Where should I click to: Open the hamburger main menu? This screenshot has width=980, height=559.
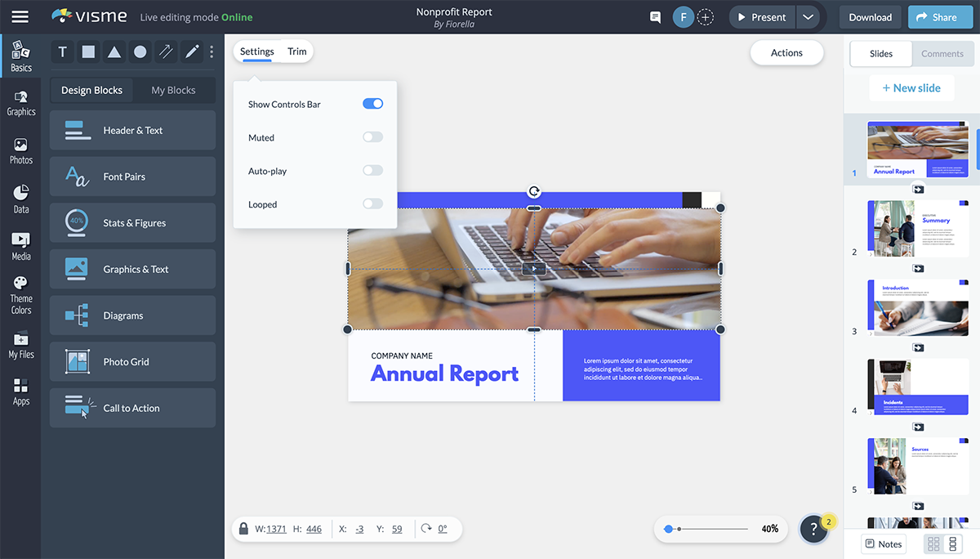(20, 17)
